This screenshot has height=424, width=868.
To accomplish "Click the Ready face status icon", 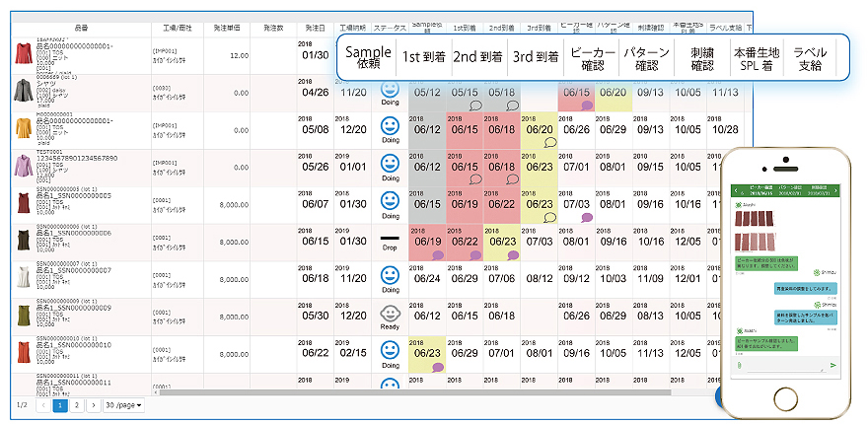I will (389, 313).
